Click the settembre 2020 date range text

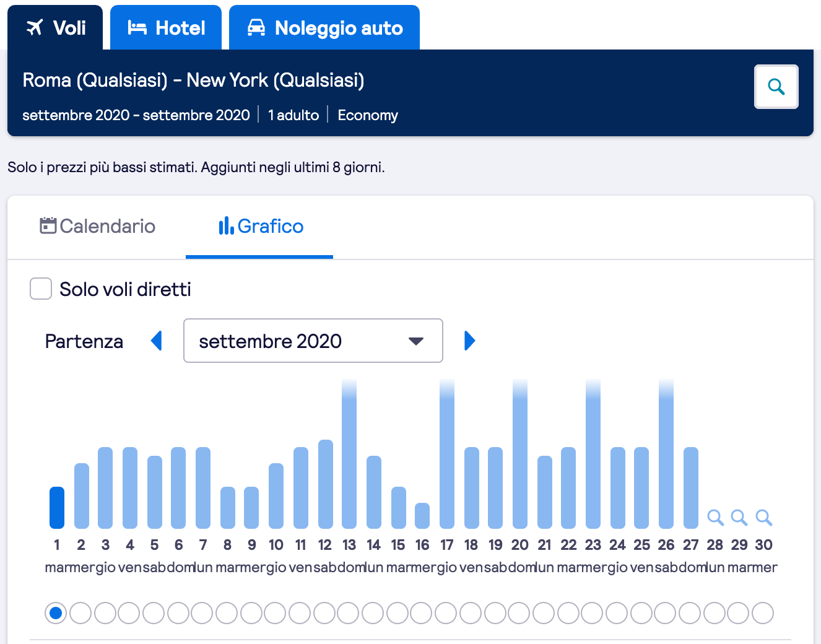coord(136,115)
